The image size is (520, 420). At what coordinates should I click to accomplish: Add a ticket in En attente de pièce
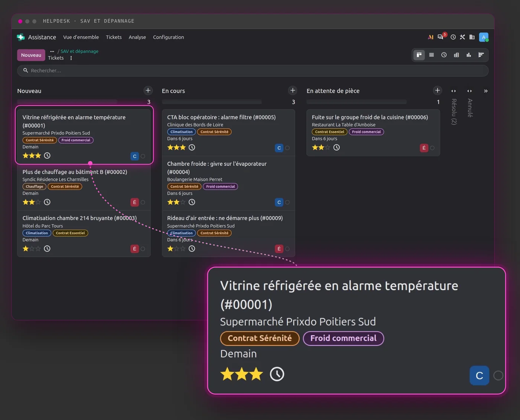tap(438, 91)
